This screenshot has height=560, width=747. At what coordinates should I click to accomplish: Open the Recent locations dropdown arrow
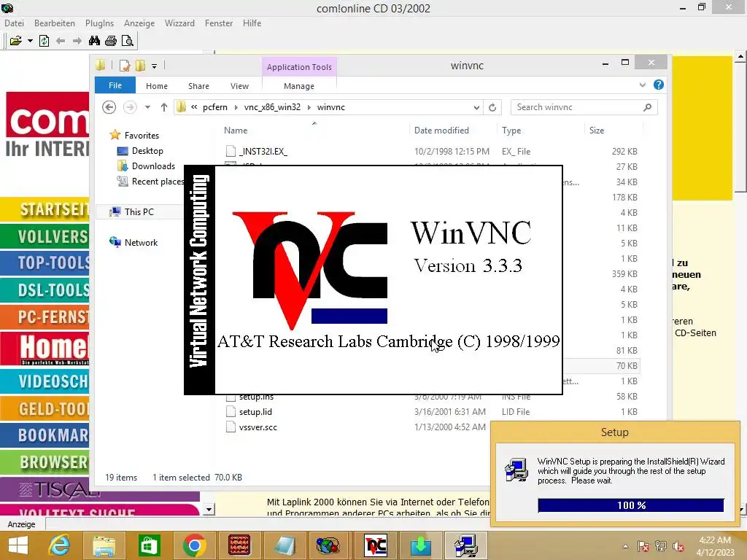(147, 107)
